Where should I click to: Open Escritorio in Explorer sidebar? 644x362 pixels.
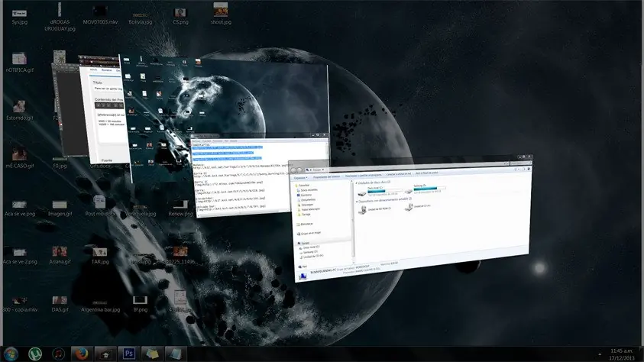(304, 195)
